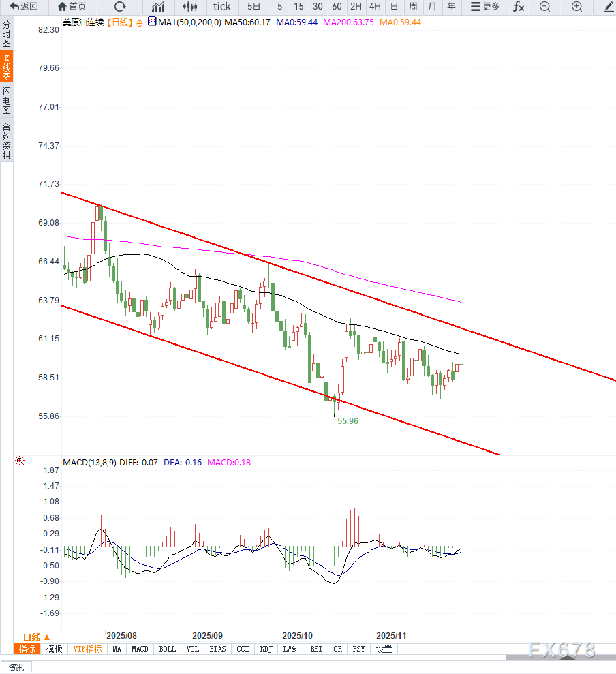Switch to 4H timeframe
616x674 pixels.
tap(375, 7)
